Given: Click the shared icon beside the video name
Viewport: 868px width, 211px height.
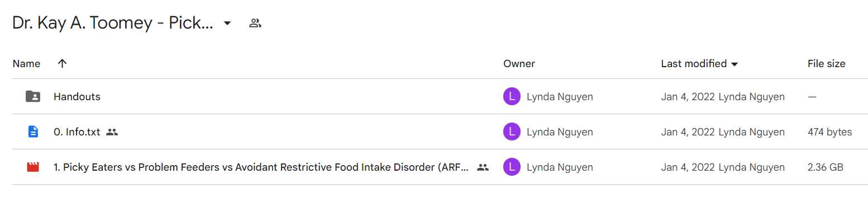Looking at the screenshot, I should 483,167.
